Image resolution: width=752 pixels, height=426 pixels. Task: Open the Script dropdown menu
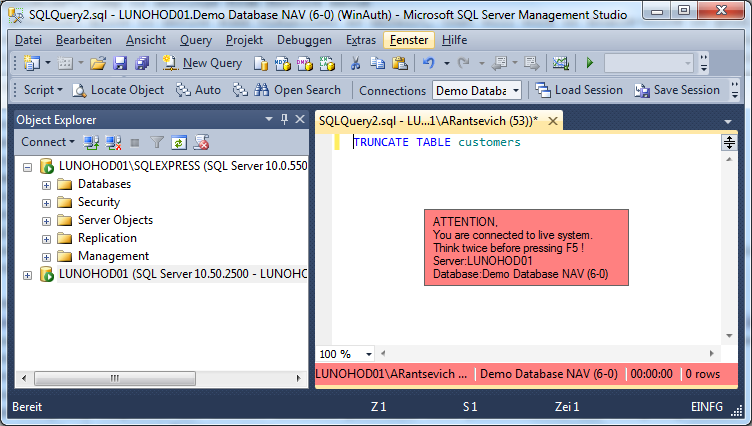tap(43, 90)
